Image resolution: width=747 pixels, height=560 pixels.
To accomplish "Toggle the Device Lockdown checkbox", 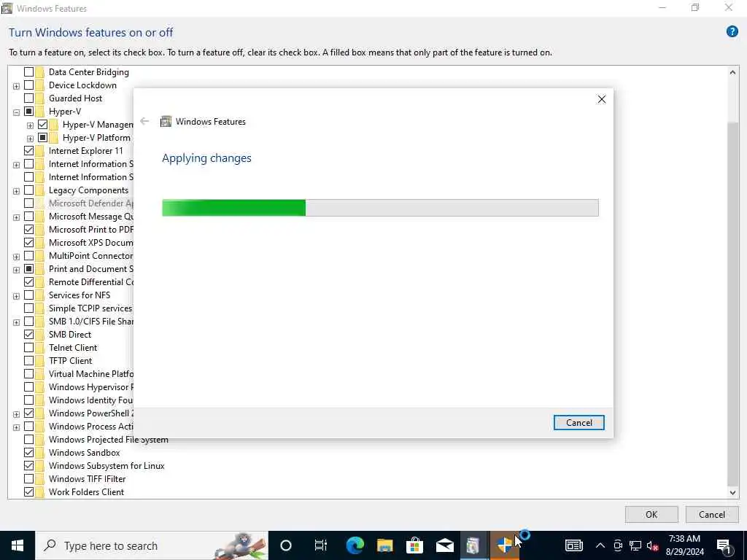I will [x=28, y=85].
